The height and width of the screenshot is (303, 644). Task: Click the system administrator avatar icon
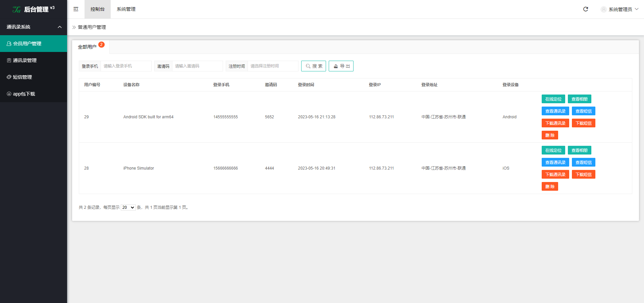(603, 9)
